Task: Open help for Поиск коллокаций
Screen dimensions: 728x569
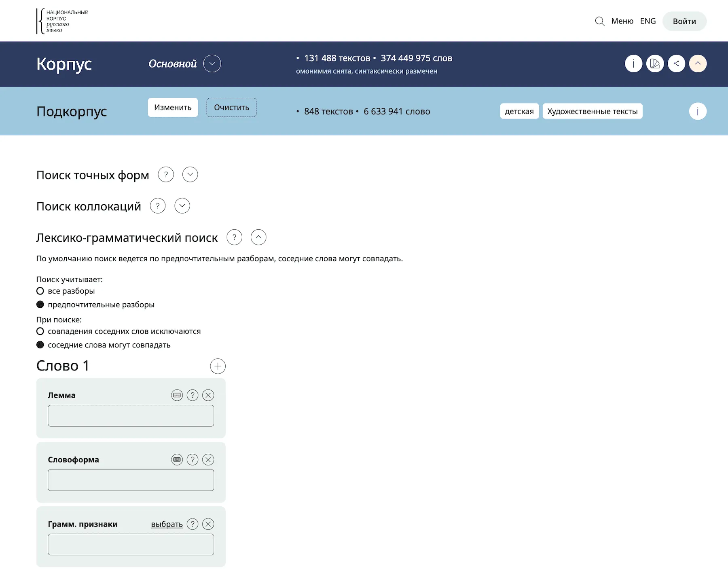Action: 158,206
